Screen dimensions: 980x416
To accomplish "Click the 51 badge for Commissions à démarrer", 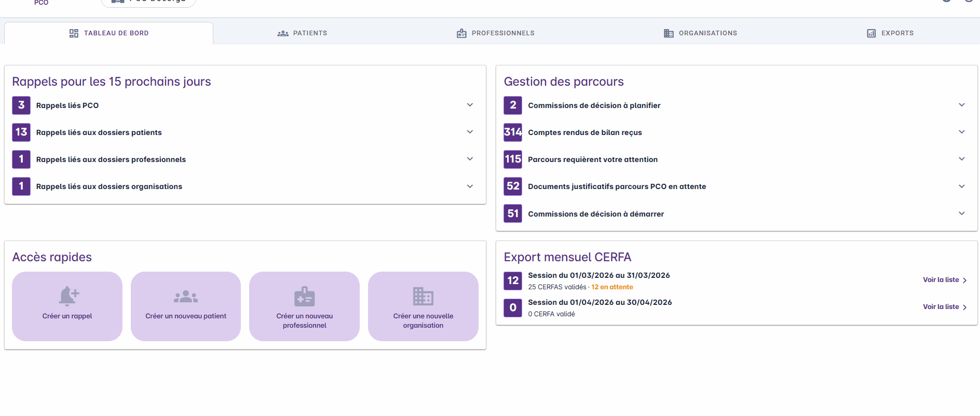I will tap(513, 213).
